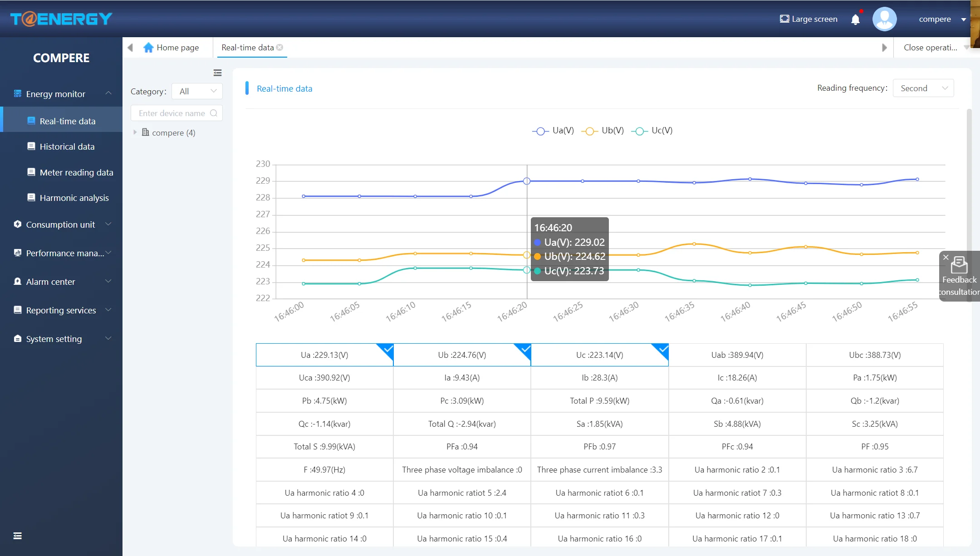Click the notification bell icon
Screen dimensions: 980x556
pos(856,19)
